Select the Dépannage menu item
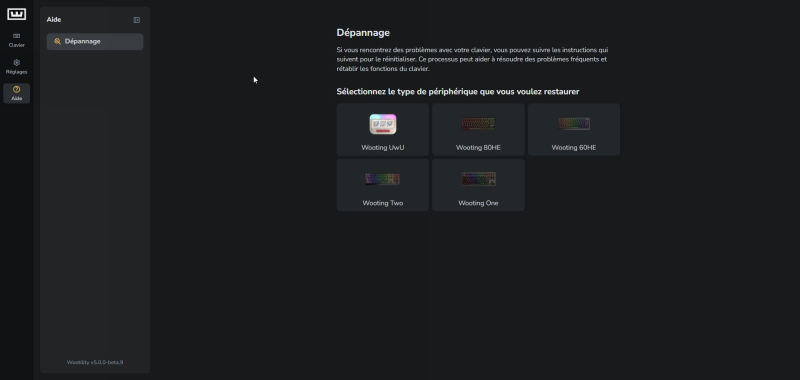The height and width of the screenshot is (380, 800). [x=95, y=41]
